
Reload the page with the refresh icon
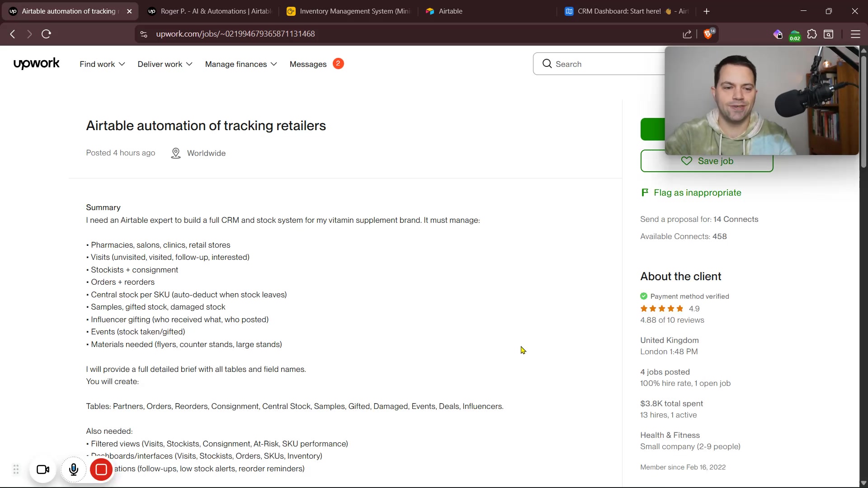[x=46, y=34]
